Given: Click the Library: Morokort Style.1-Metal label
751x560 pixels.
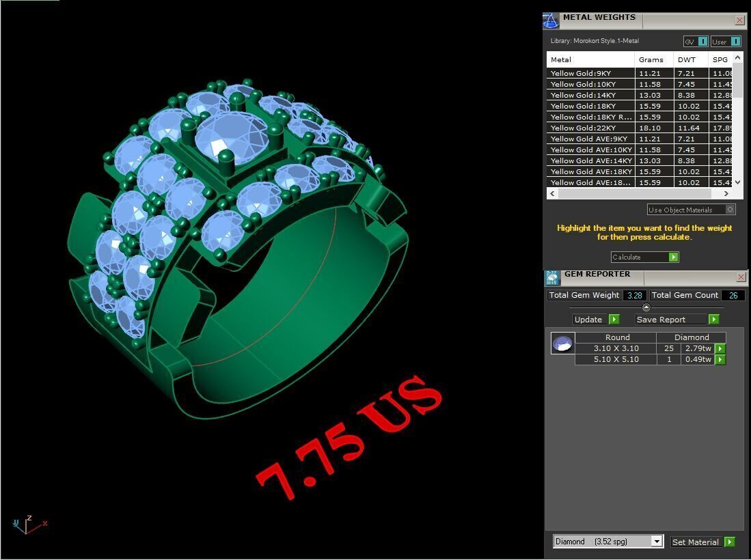Looking at the screenshot, I should (595, 41).
